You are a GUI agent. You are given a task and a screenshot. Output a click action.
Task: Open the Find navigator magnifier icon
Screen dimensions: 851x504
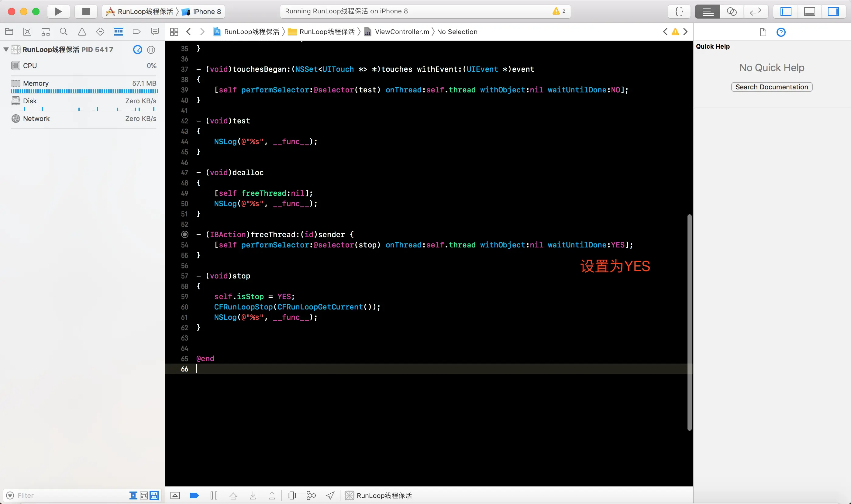coord(64,32)
